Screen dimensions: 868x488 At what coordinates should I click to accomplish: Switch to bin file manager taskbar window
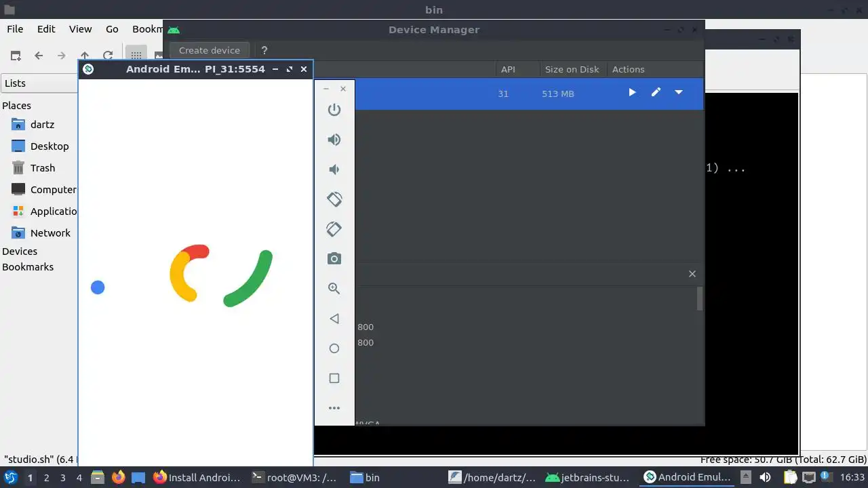[x=365, y=477]
